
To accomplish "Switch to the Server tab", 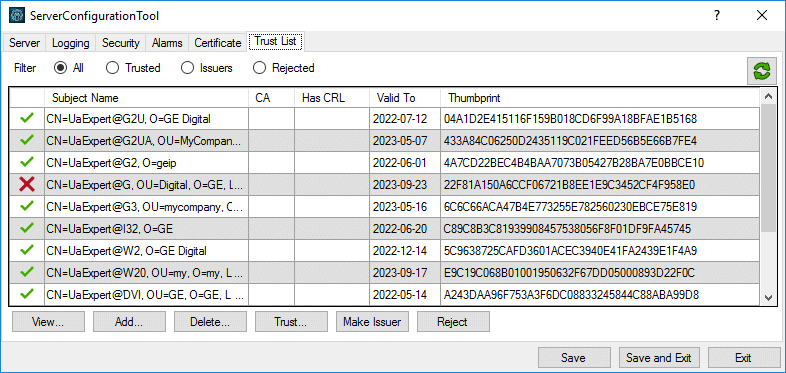I will click(25, 43).
